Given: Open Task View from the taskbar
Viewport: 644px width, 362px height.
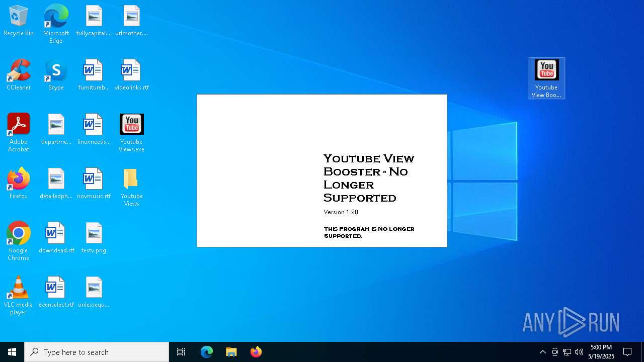Looking at the screenshot, I should point(181,352).
